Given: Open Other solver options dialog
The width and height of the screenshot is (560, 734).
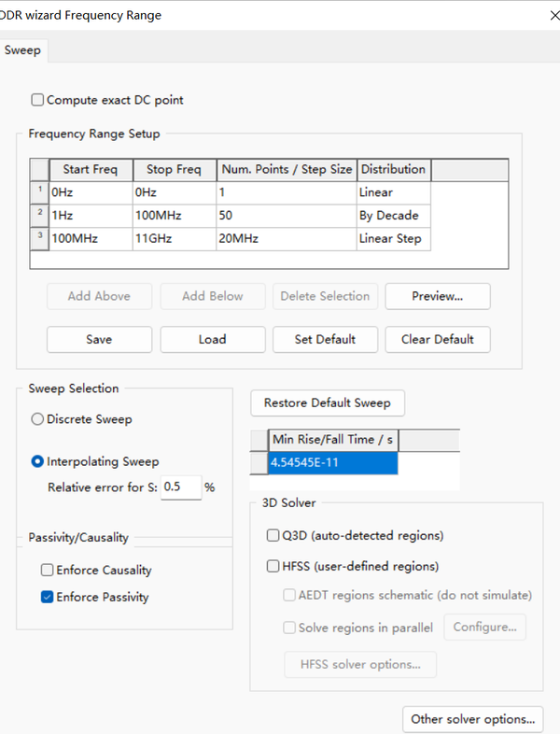Looking at the screenshot, I should tap(472, 719).
